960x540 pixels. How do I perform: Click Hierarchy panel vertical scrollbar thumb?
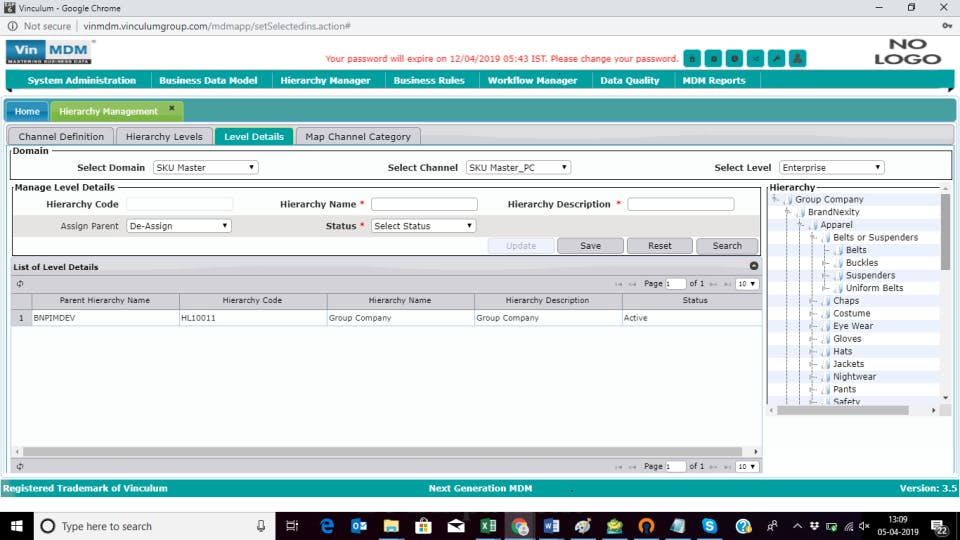tap(945, 232)
